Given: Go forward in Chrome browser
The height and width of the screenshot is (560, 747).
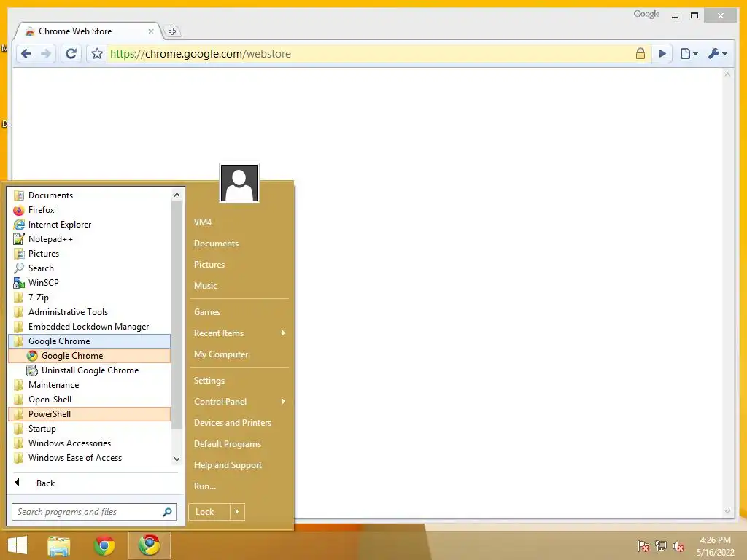Looking at the screenshot, I should (46, 54).
